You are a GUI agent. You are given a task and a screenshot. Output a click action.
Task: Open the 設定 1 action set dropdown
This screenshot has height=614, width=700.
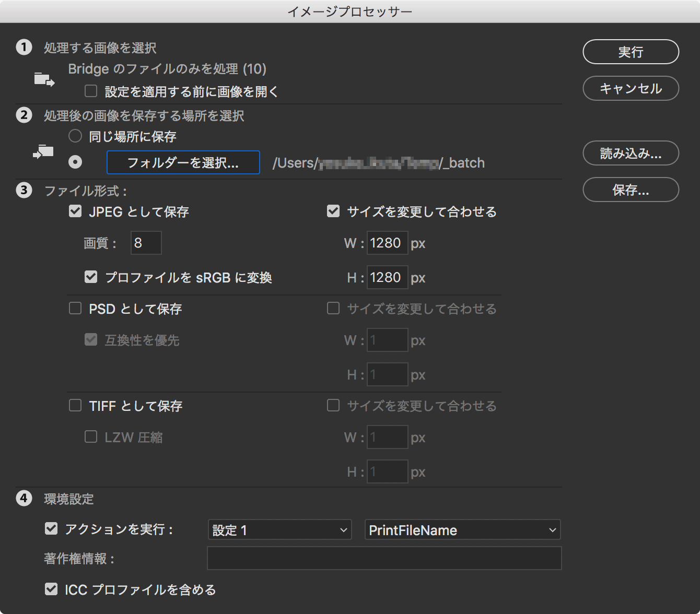tap(279, 530)
